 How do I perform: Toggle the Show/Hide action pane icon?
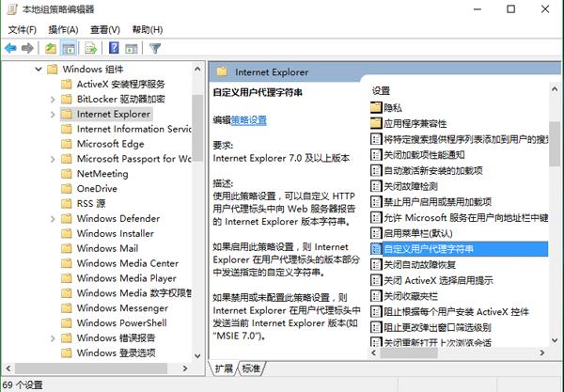[x=132, y=48]
